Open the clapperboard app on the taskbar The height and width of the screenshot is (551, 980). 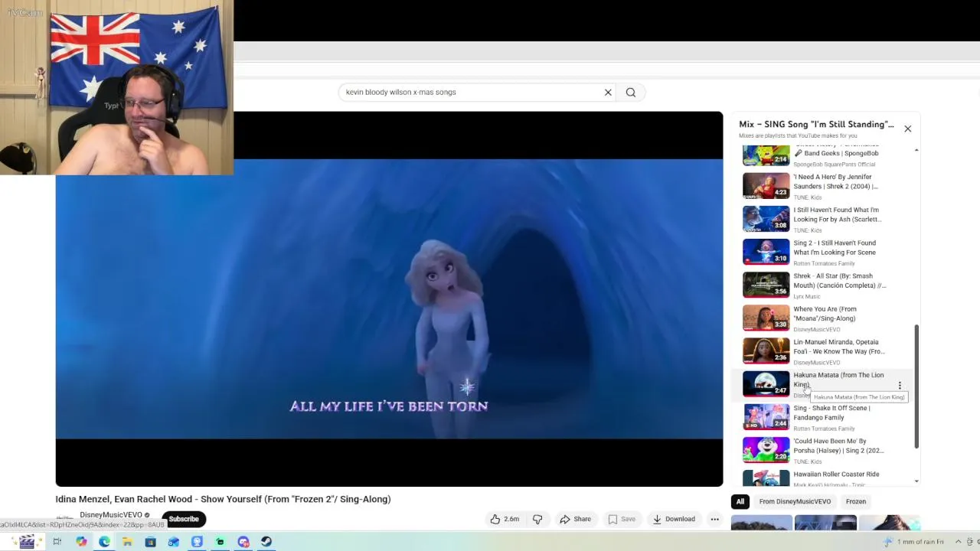point(27,542)
